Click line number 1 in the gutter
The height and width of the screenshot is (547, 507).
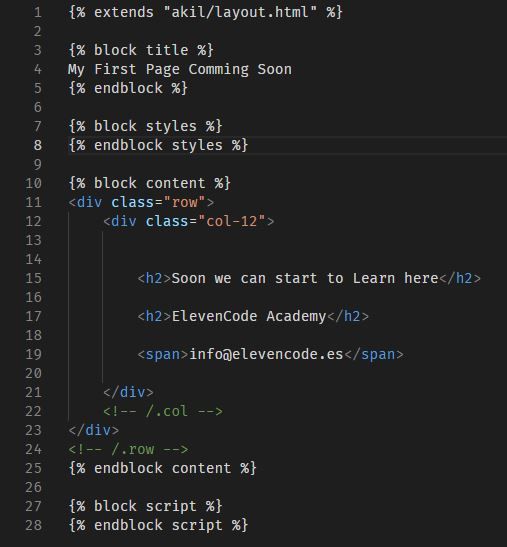38,12
